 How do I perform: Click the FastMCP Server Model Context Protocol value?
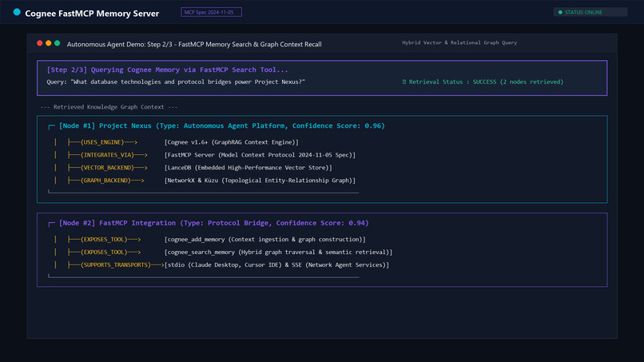coord(260,155)
